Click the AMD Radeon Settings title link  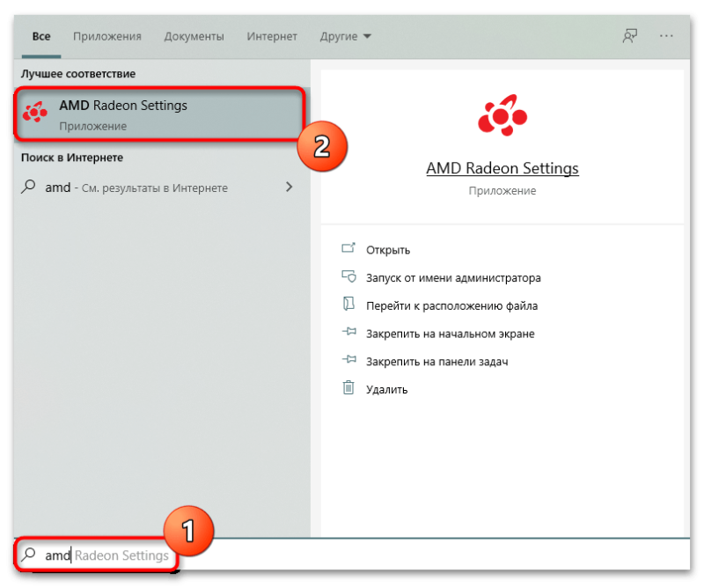(x=502, y=168)
